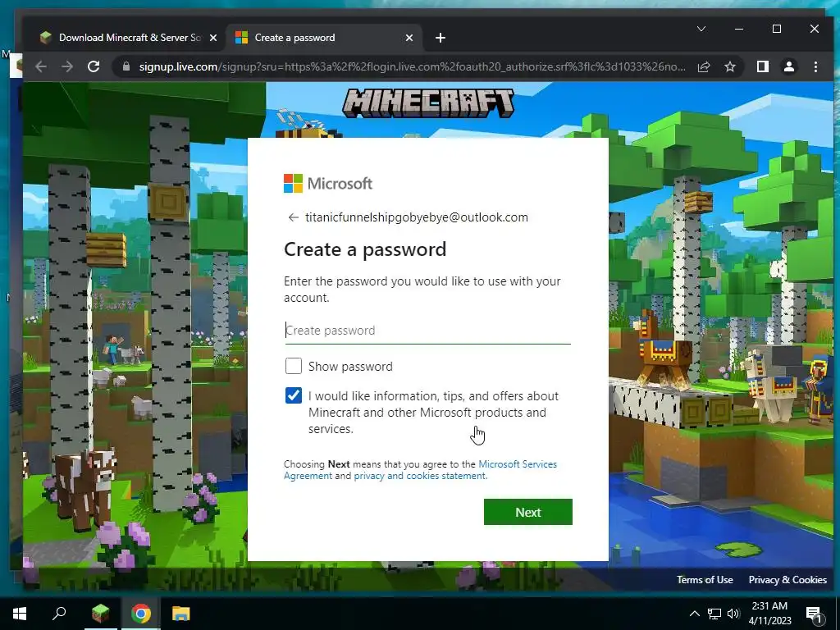This screenshot has width=840, height=630.
Task: Click the share page icon in address bar
Action: pos(704,66)
